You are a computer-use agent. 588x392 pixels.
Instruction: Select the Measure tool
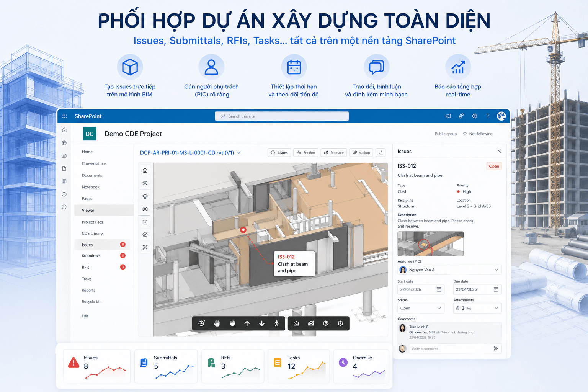point(333,152)
